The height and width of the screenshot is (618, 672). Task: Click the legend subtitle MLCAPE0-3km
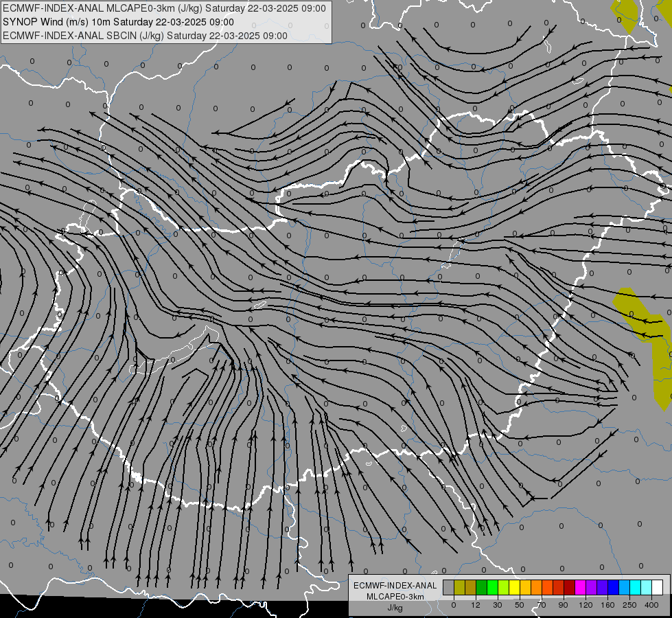click(395, 597)
